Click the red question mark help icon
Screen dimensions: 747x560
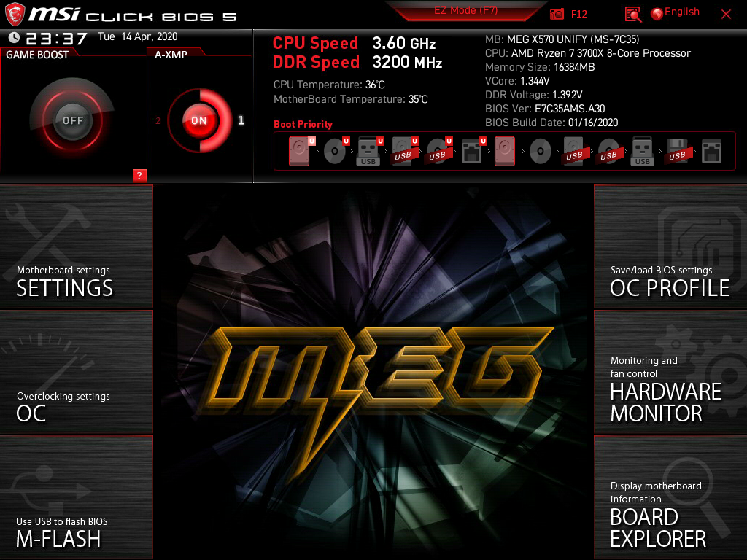pos(139,175)
